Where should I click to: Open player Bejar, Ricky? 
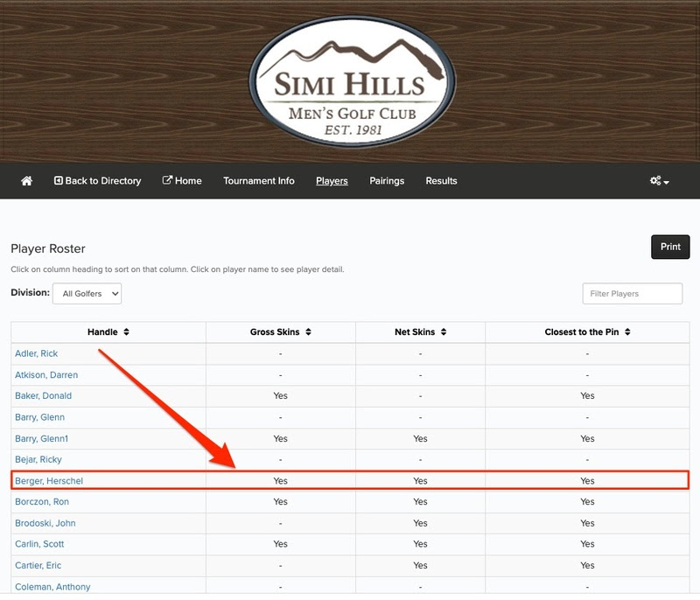(38, 459)
